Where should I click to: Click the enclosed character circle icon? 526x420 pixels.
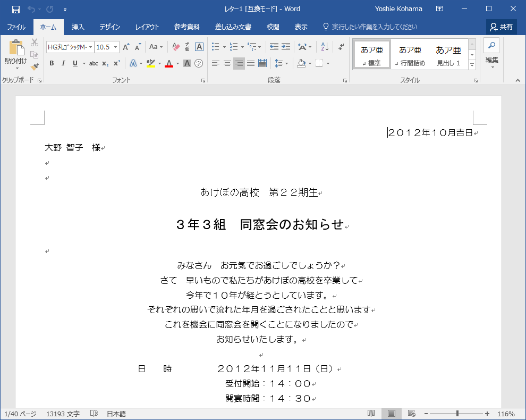point(199,63)
